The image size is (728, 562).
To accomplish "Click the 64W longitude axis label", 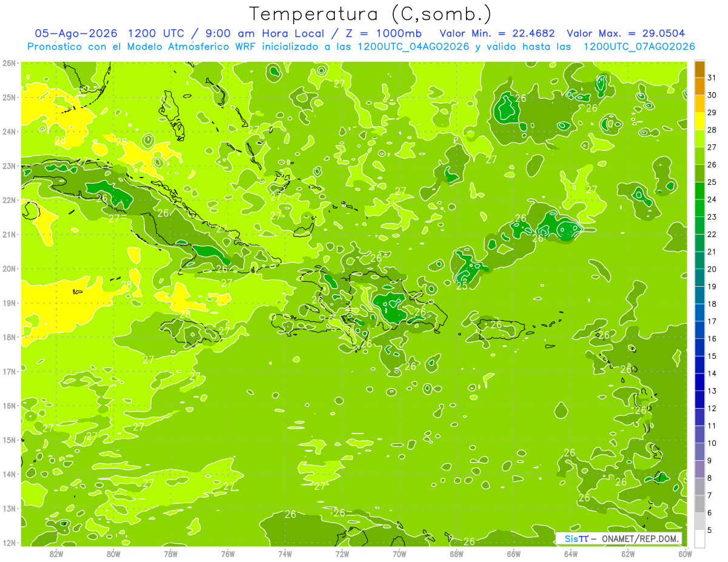I will [571, 554].
